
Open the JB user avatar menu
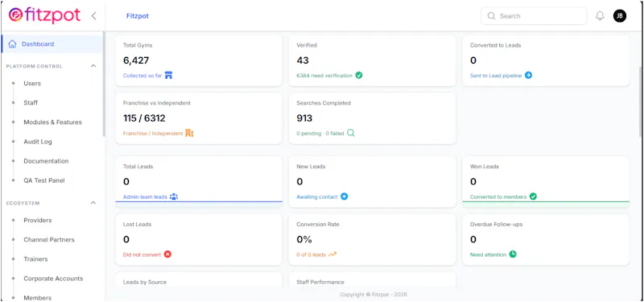click(x=620, y=16)
